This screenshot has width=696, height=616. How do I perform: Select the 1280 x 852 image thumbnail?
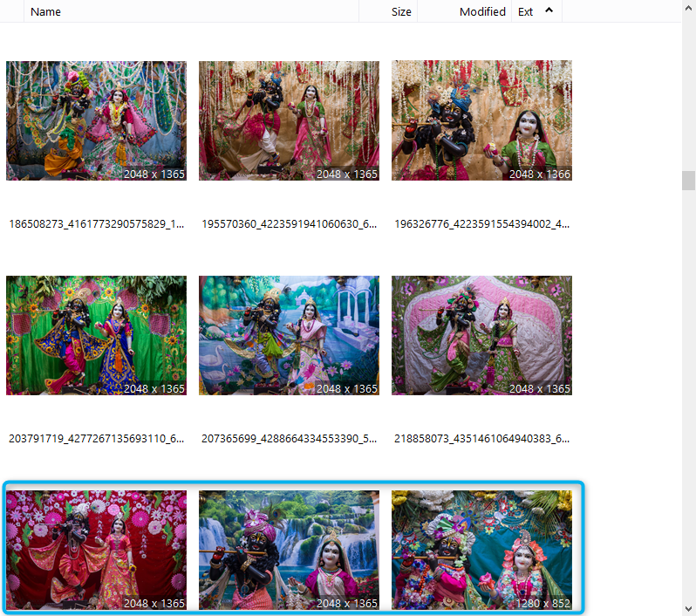[481, 550]
